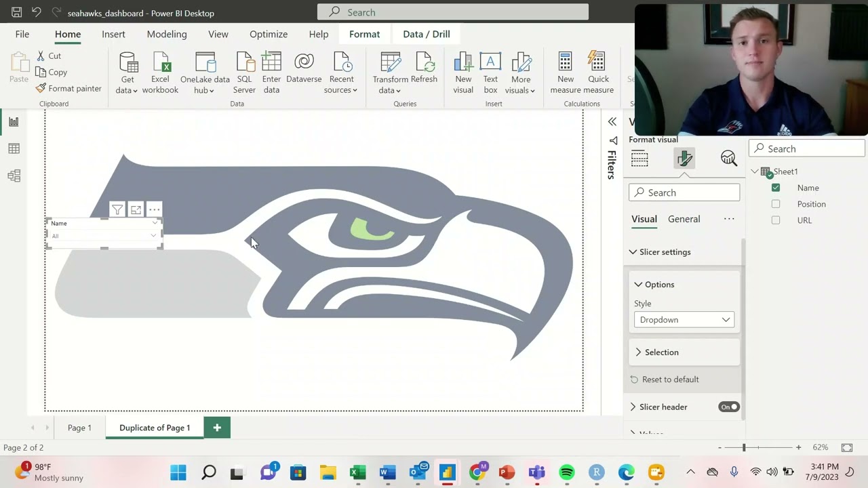Collapse Slicer settings section
This screenshot has height=488, width=868.
633,252
